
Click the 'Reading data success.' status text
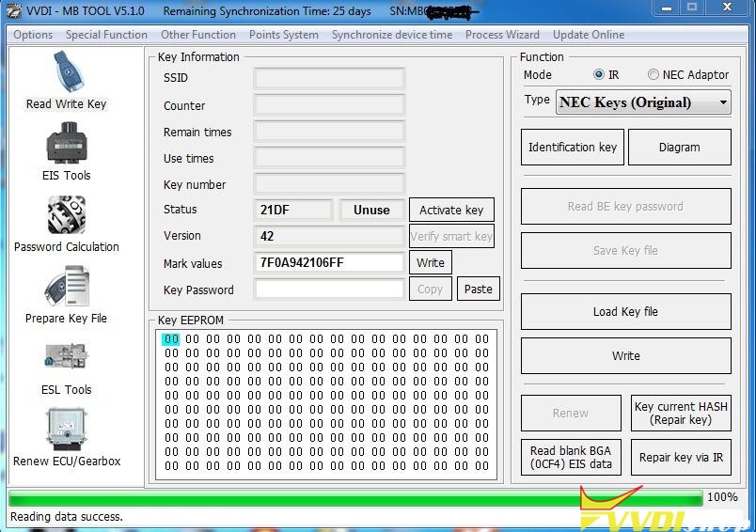pyautogui.click(x=67, y=517)
